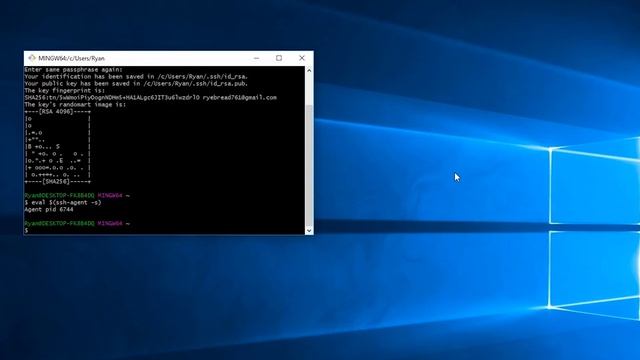
Task: Click the first Ryan@DESKTOP prompt line above eval
Action: [77, 196]
